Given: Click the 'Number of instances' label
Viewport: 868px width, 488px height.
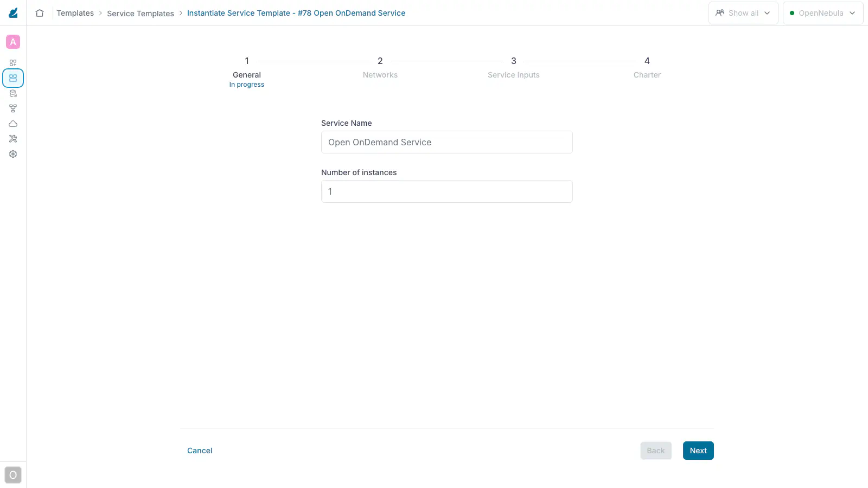Looking at the screenshot, I should [359, 172].
